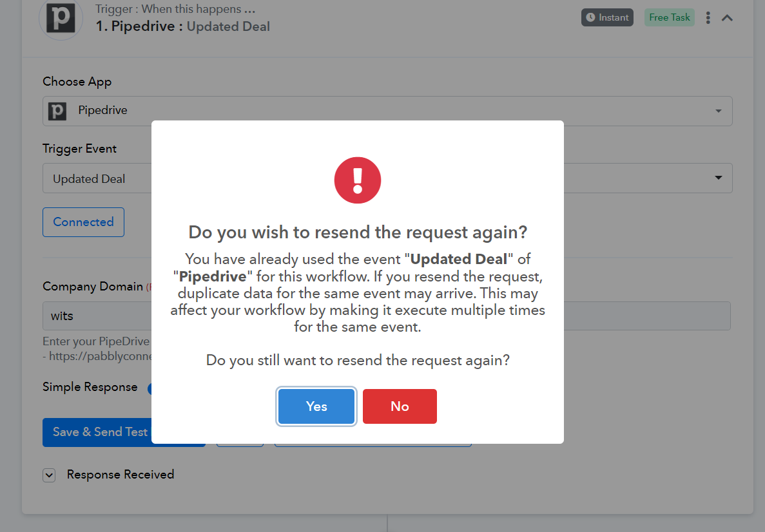Click the Connected button
This screenshot has width=765, height=532.
point(83,222)
